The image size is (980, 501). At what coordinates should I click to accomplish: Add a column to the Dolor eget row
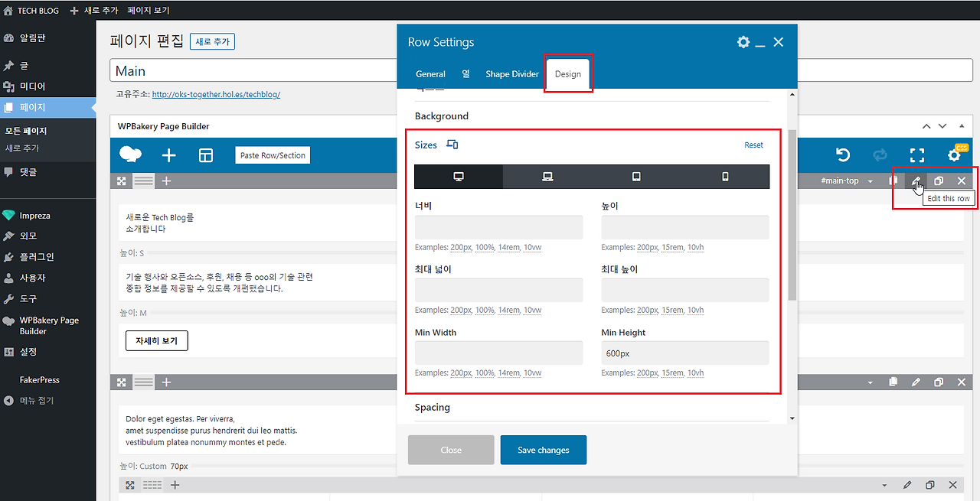pyautogui.click(x=166, y=382)
